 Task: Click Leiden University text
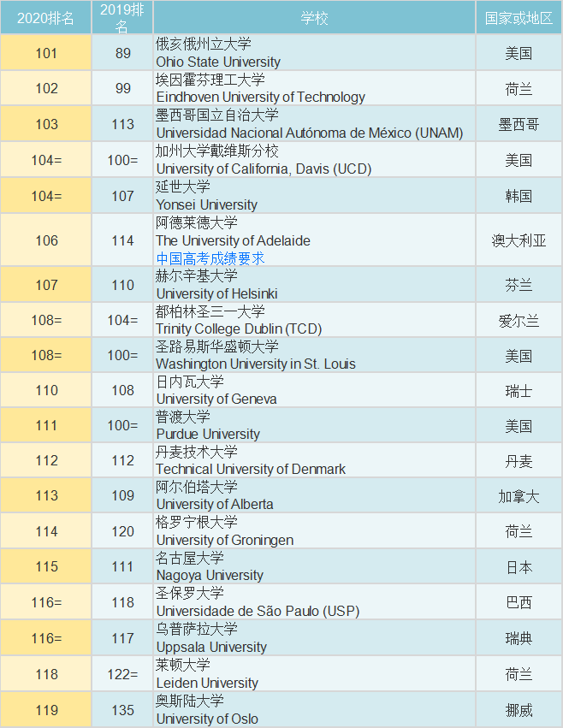[x=207, y=683]
